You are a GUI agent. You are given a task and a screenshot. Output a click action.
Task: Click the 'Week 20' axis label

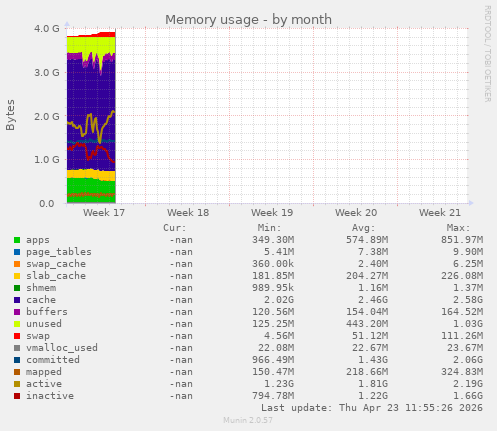click(x=356, y=213)
